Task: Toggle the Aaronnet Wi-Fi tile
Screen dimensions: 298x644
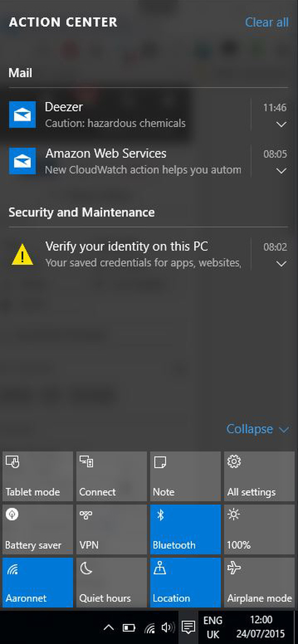Action: [37, 583]
